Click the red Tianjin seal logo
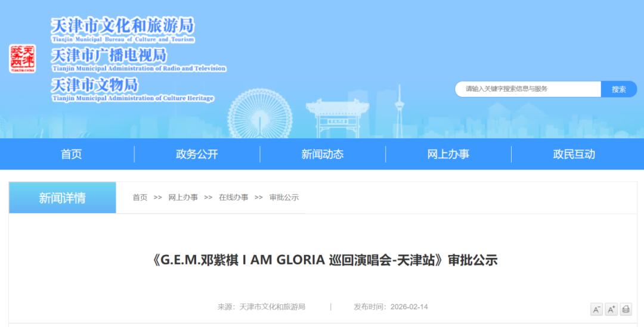Image resolution: width=644 pixels, height=327 pixels. click(x=22, y=58)
